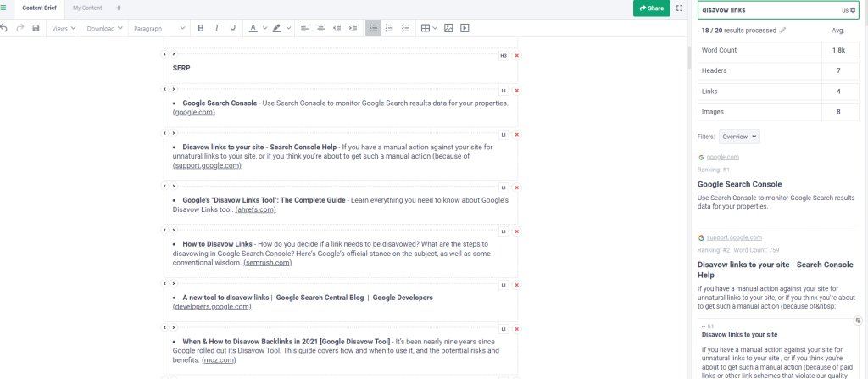This screenshot has height=379, width=868.
Task: Save the document with disk icon
Action: coord(36,28)
